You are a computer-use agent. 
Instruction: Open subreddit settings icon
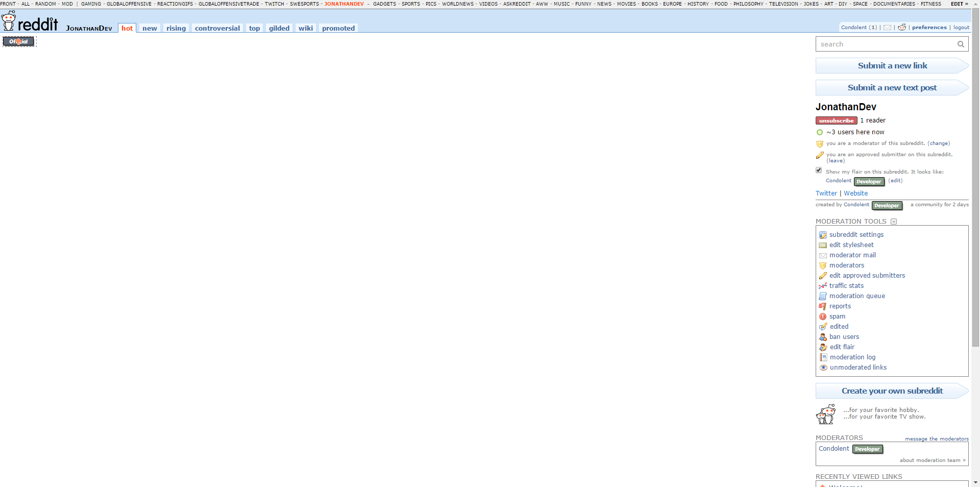tap(823, 235)
